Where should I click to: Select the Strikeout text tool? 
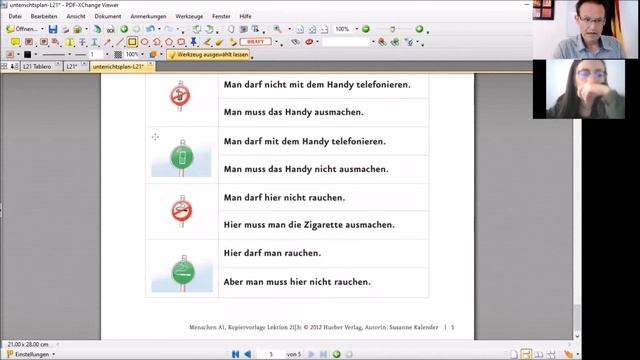point(82,42)
